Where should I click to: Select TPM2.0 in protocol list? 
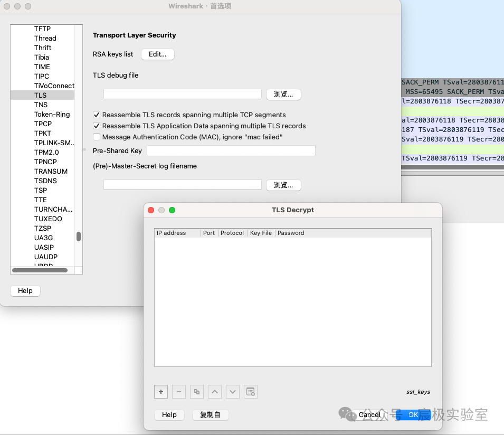[42, 152]
